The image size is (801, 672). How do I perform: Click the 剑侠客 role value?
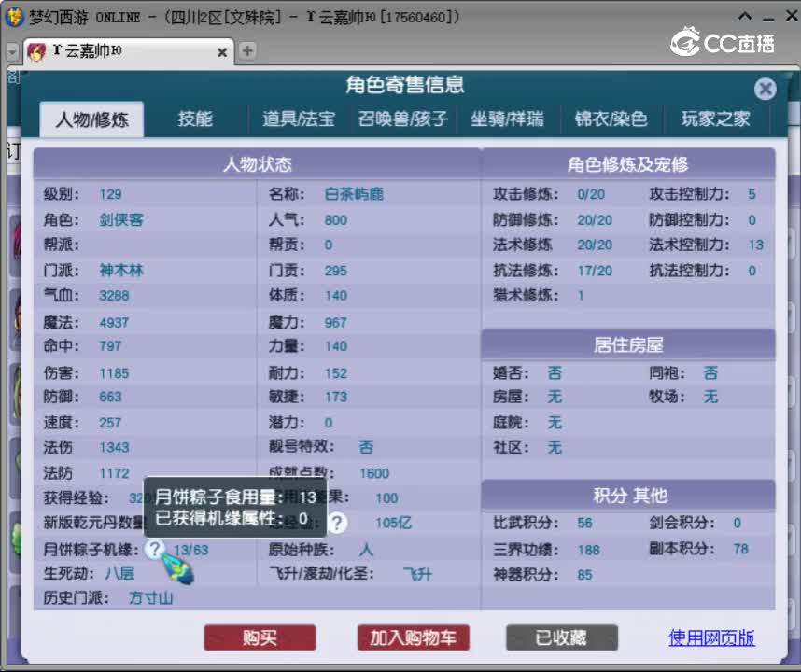point(121,219)
